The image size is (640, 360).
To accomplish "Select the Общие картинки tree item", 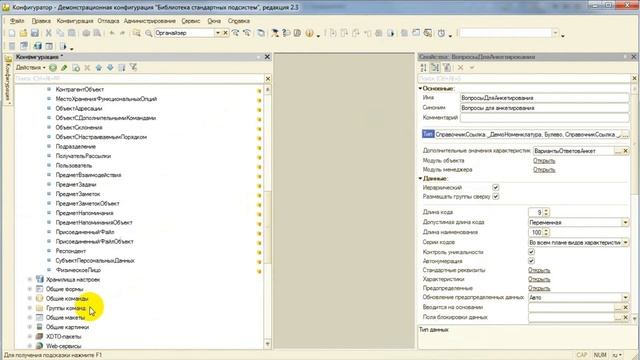I will 67,327.
